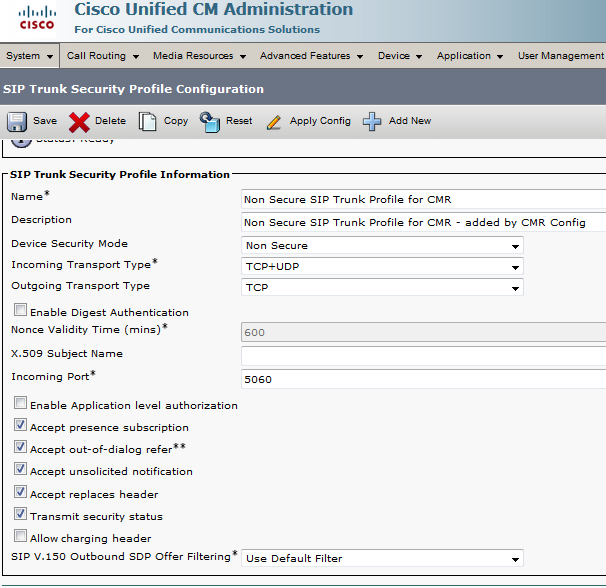Enable Digest Authentication checkbox

click(20, 310)
